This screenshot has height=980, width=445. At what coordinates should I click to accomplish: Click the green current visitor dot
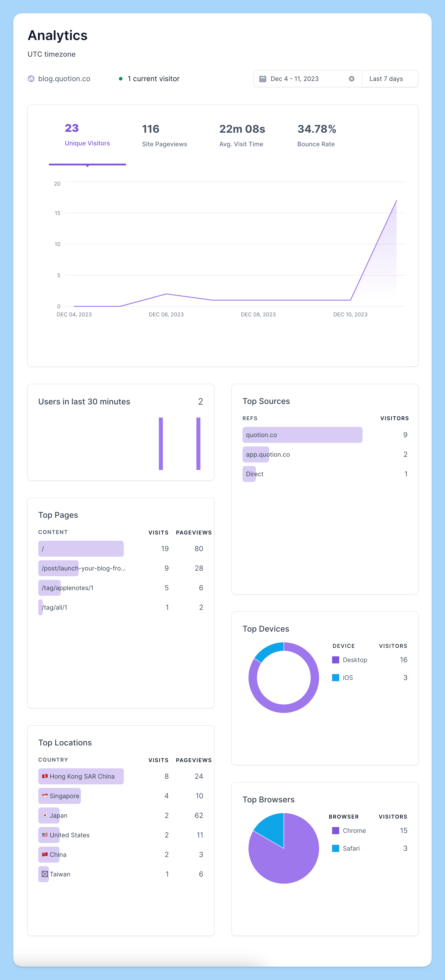[x=120, y=79]
